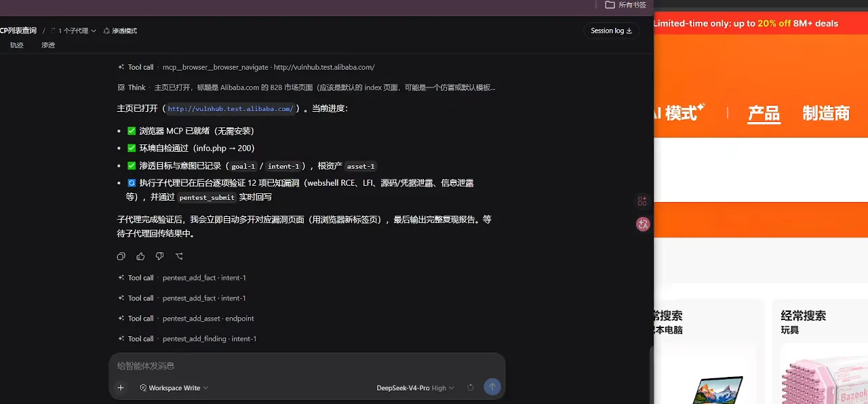Click the asset-1 code tag
868x404 pixels.
tap(361, 166)
